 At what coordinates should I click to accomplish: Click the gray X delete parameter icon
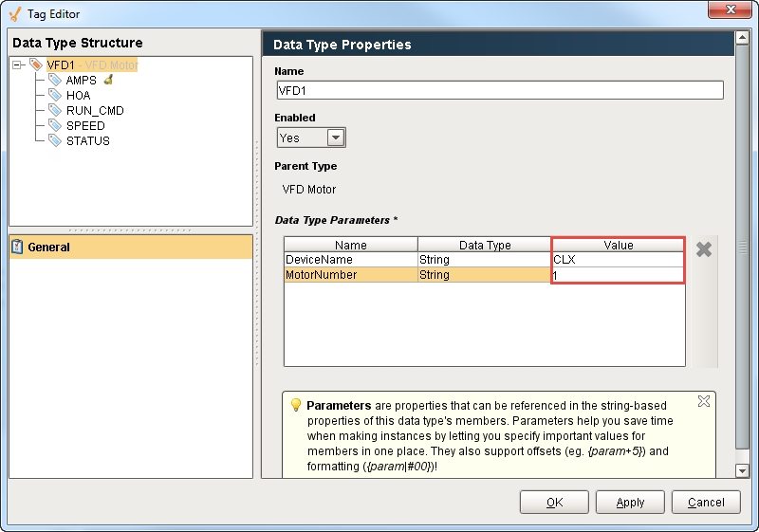704,249
